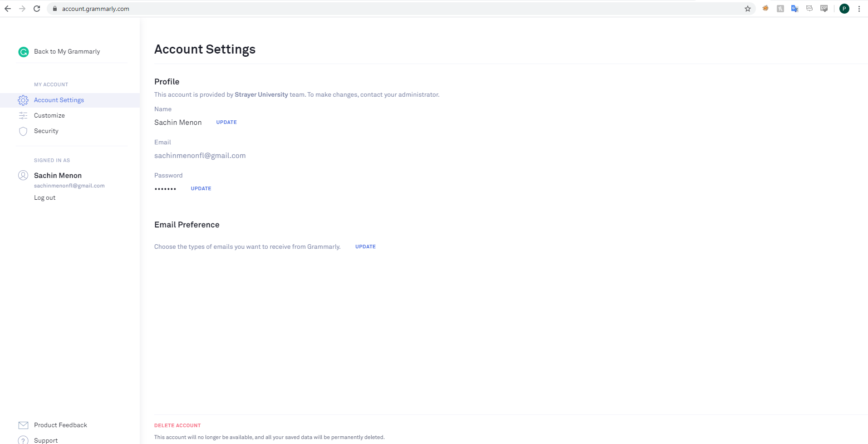Update email preference settings
Screen dimensions: 868x444
tap(365, 247)
